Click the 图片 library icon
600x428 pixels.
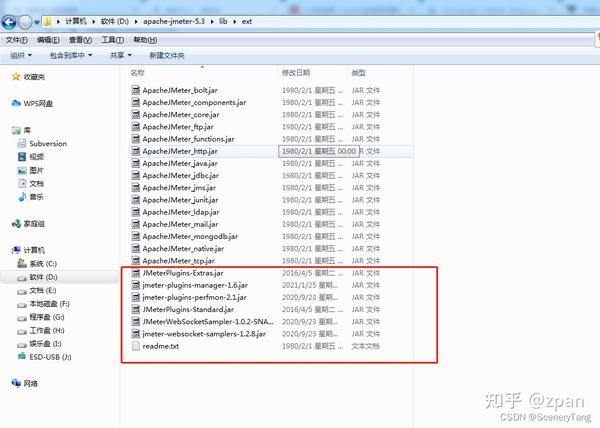22,170
